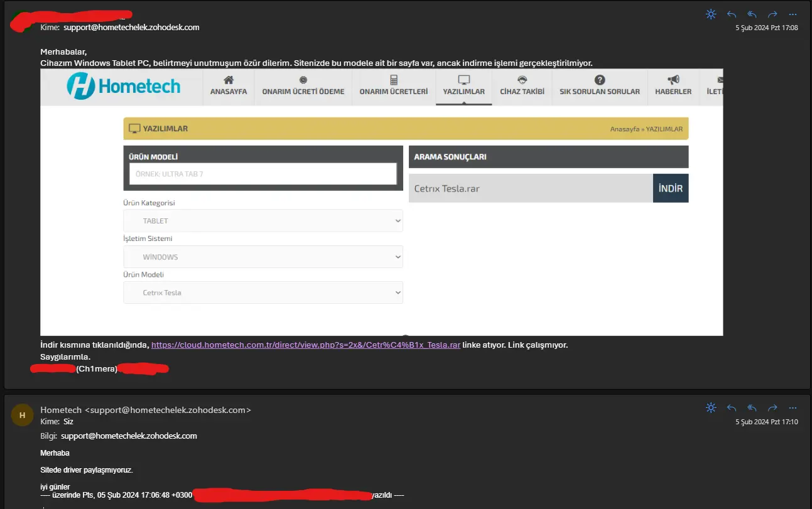Image resolution: width=812 pixels, height=509 pixels.
Task: Expand the İşletim Sistemi WINDOWS dropdown
Action: tap(263, 257)
